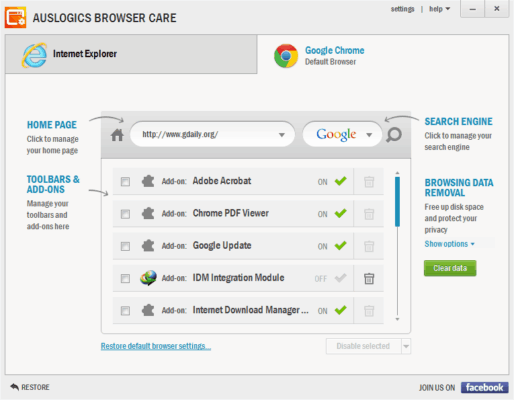Image resolution: width=514 pixels, height=400 pixels.
Task: Click the home page URL field
Action: [212, 134]
